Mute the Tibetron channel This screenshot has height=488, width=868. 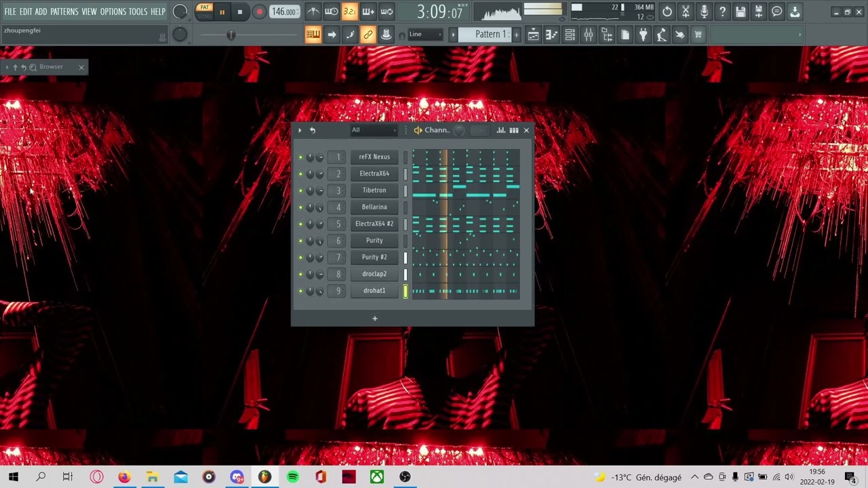(x=300, y=190)
